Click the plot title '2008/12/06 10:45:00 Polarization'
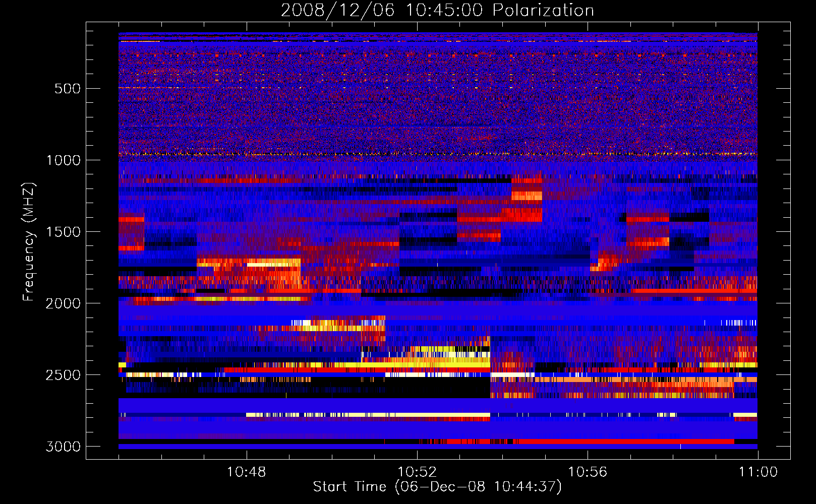The image size is (816, 504). (437, 10)
